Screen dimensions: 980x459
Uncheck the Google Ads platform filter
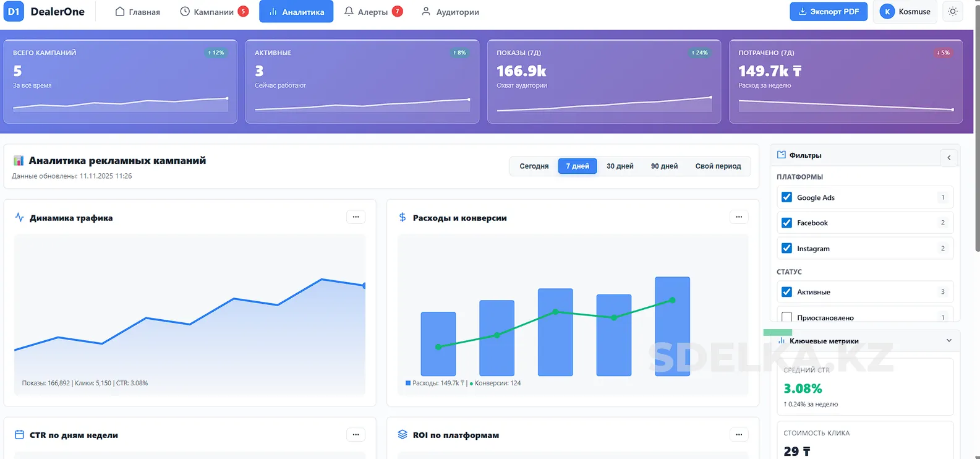786,197
